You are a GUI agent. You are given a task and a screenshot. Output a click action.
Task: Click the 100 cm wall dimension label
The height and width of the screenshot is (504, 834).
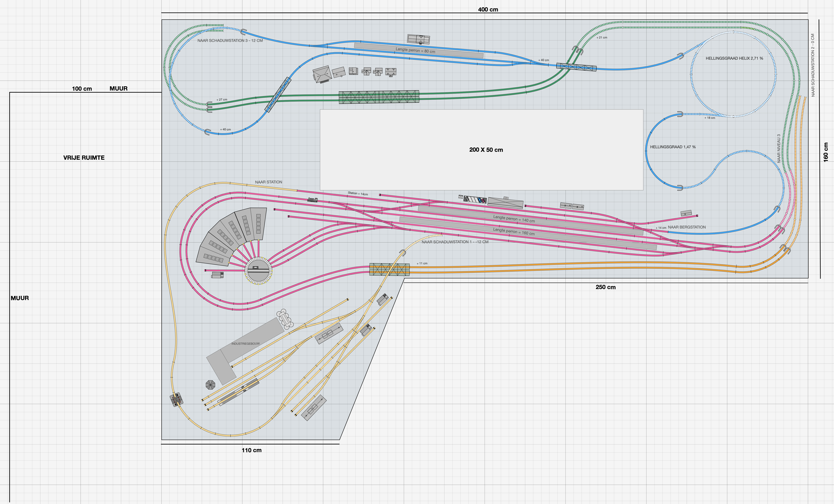82,89
